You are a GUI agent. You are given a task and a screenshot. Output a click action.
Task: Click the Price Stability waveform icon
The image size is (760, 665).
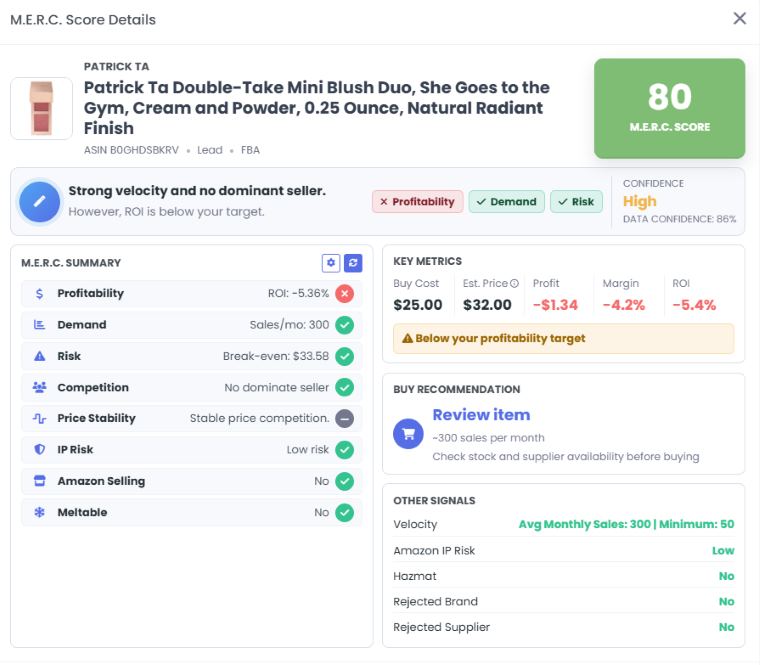(x=39, y=418)
